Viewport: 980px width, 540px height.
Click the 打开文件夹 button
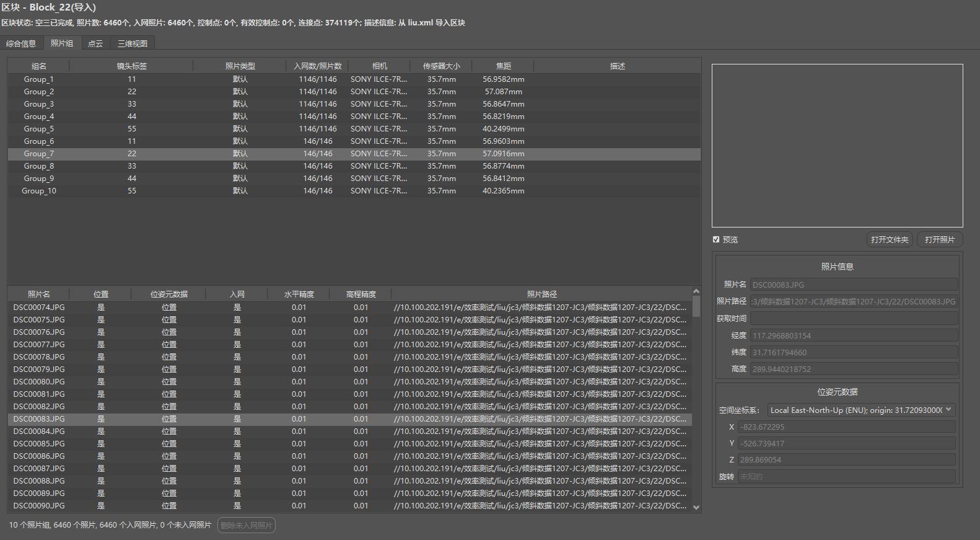[x=890, y=240]
